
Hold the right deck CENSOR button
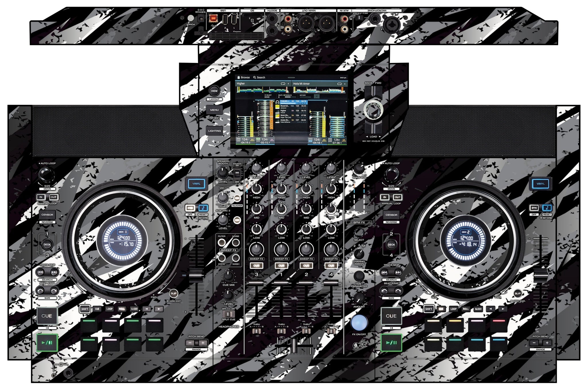pos(391,215)
